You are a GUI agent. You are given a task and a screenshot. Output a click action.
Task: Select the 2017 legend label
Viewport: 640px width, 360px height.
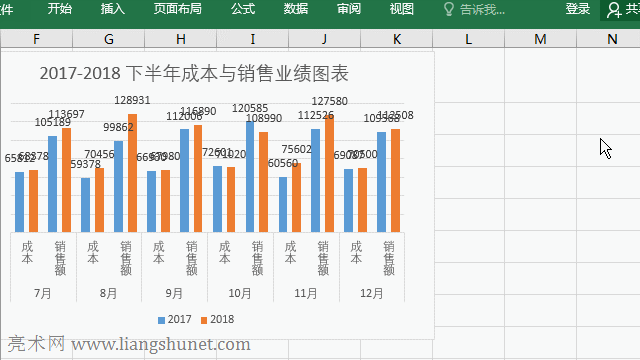(x=180, y=319)
